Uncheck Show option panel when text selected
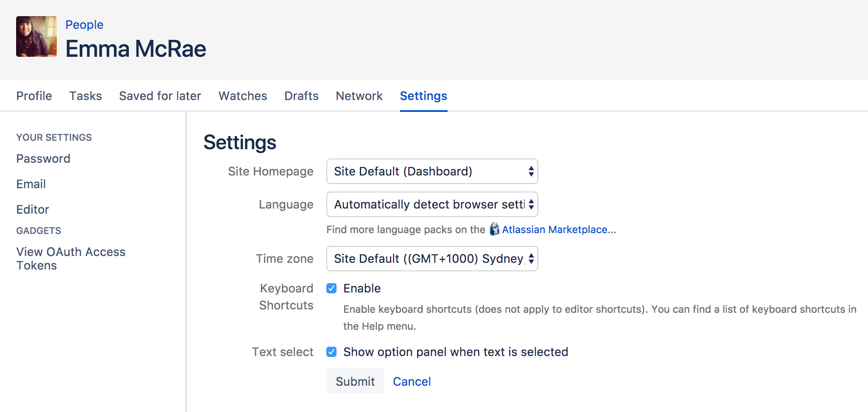868x412 pixels. coord(331,352)
